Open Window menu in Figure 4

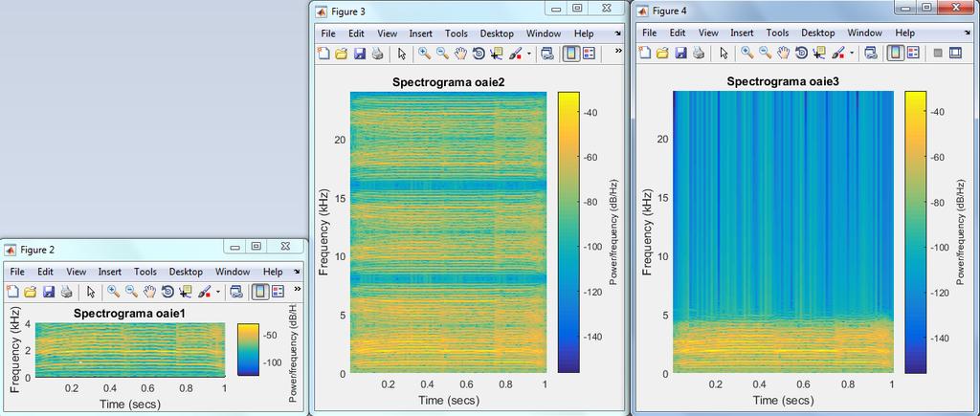[864, 33]
